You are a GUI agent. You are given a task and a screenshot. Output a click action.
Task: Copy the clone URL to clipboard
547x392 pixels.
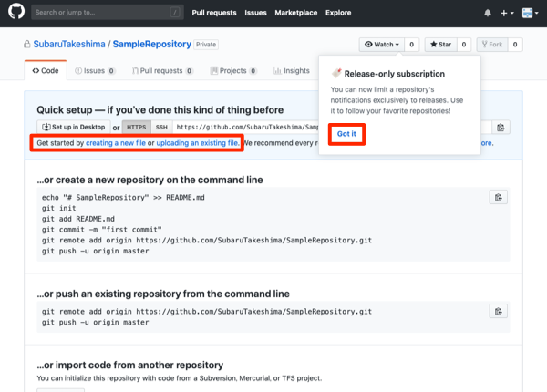point(501,128)
